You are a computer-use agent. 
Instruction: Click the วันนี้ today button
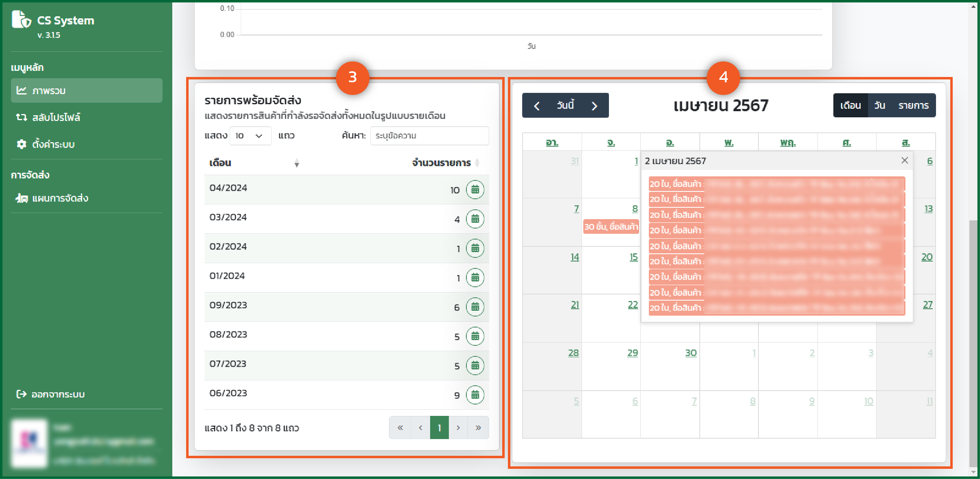[x=565, y=105]
